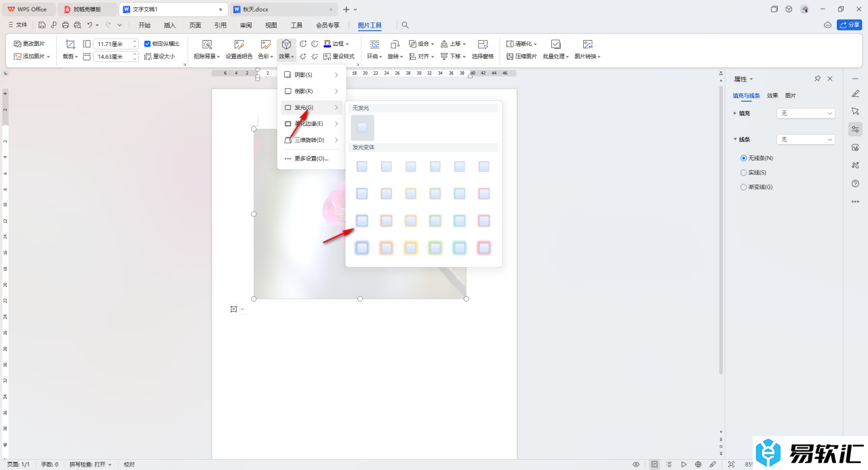This screenshot has width=868, height=470.
Task: Open the 边框 border dropdown
Action: tap(336, 43)
